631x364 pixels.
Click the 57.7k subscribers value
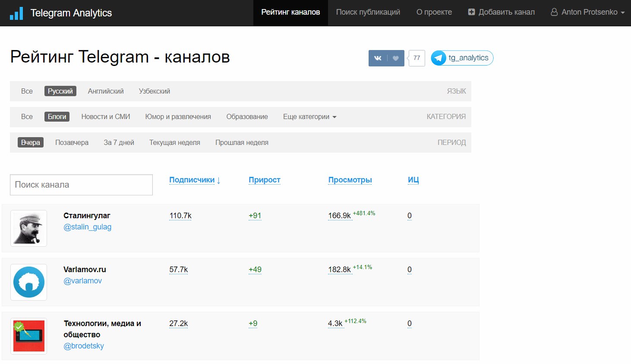[179, 270]
